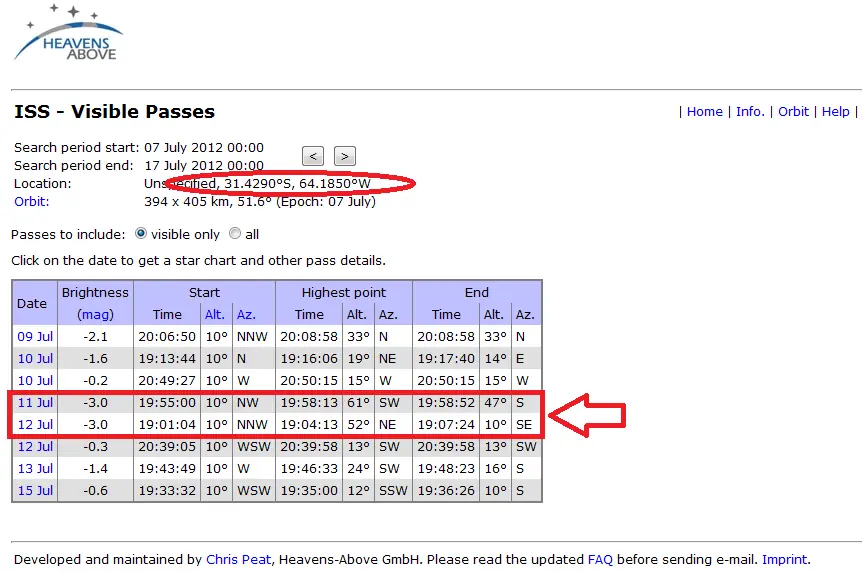Click end time 19:07:24
Screen dimensions: 863x572
pos(446,424)
